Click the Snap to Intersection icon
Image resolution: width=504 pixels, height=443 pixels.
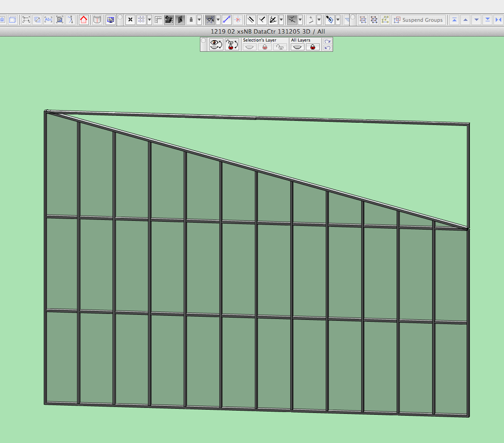coord(291,20)
